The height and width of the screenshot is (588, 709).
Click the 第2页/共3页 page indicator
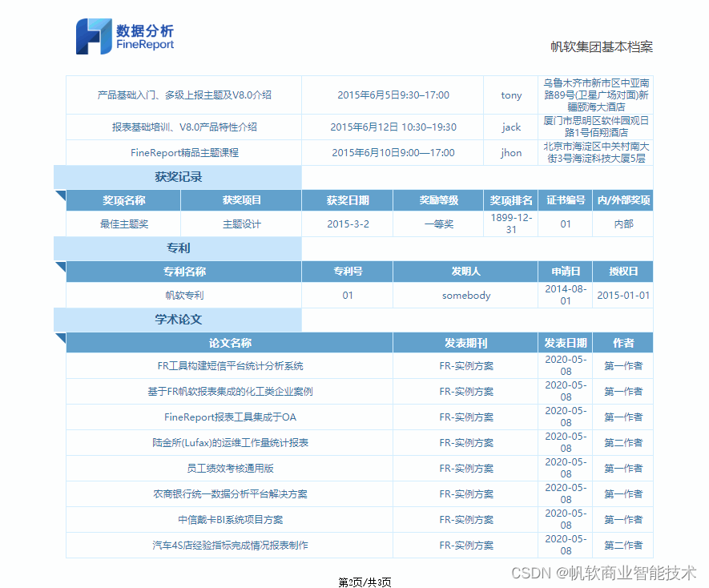(365, 582)
